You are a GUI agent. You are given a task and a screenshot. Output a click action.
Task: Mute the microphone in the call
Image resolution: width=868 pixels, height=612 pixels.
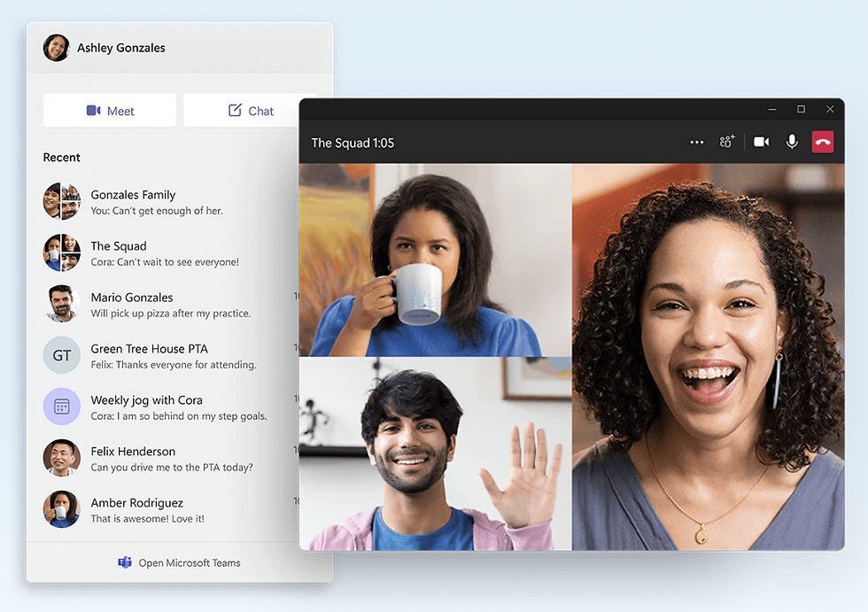click(x=792, y=143)
